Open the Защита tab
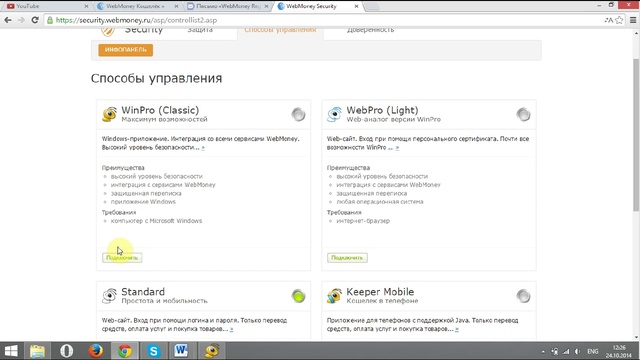 point(200,30)
